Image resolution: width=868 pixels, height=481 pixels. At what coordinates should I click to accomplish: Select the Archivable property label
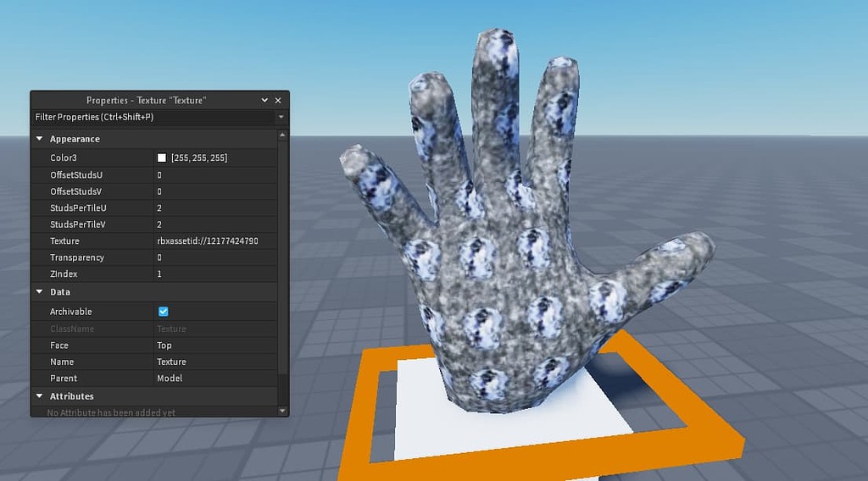[x=71, y=312]
